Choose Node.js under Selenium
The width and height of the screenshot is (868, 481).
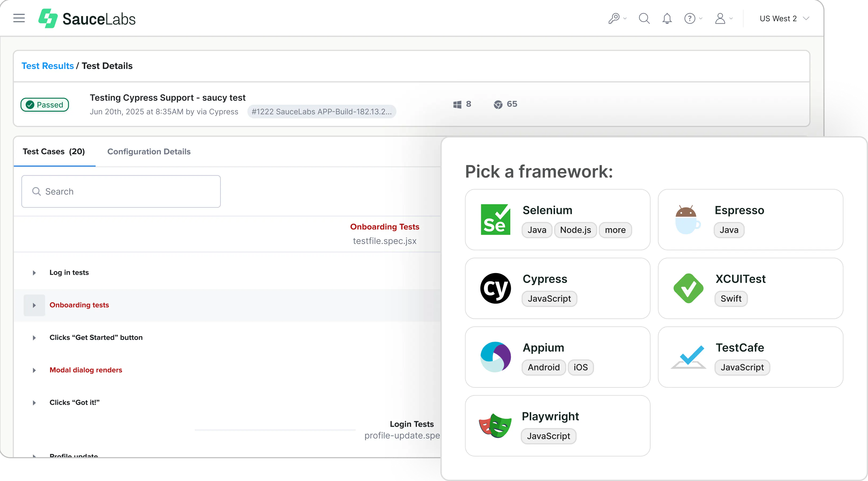click(x=575, y=230)
